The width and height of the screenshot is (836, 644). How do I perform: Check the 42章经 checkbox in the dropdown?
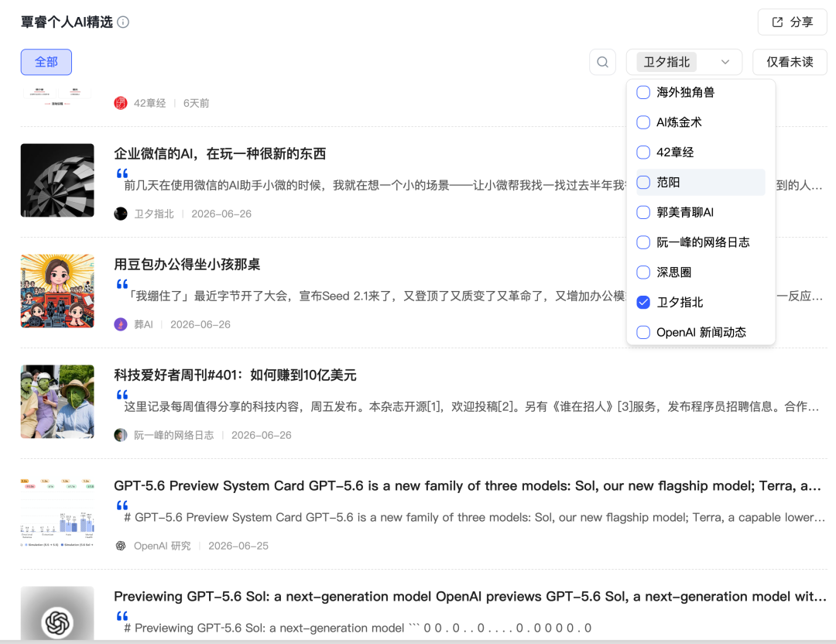point(643,152)
